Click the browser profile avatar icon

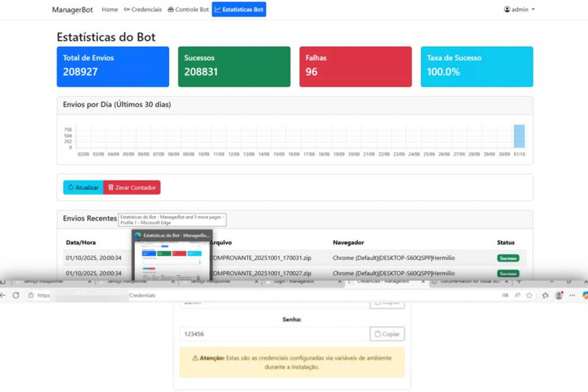tap(559, 295)
